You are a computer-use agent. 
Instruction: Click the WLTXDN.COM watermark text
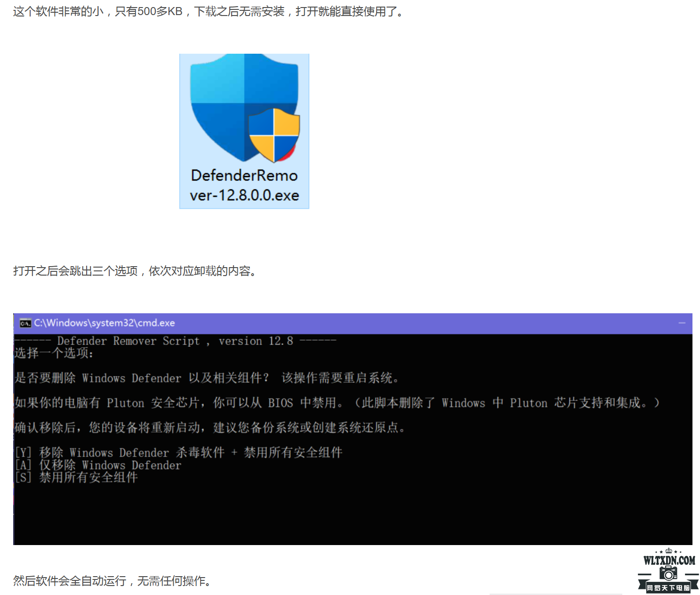tap(669, 561)
